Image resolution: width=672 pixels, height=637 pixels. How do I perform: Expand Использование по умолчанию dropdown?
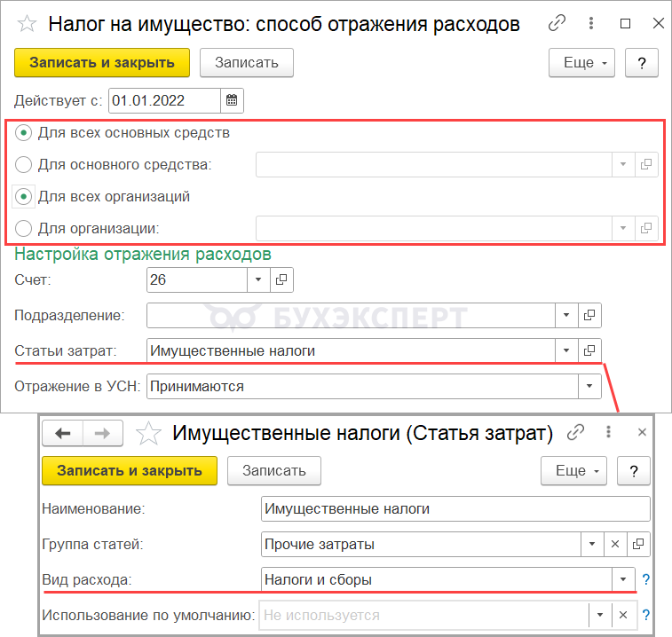(600, 615)
